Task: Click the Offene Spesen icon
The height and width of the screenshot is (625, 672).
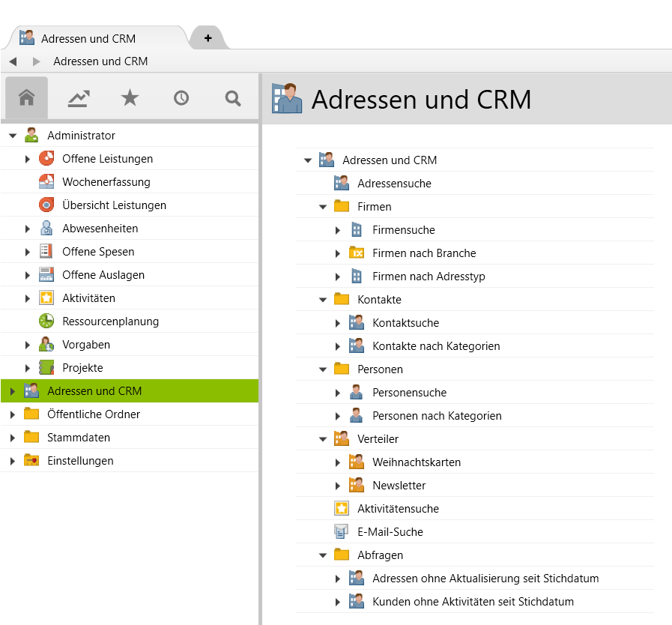Action: (46, 251)
